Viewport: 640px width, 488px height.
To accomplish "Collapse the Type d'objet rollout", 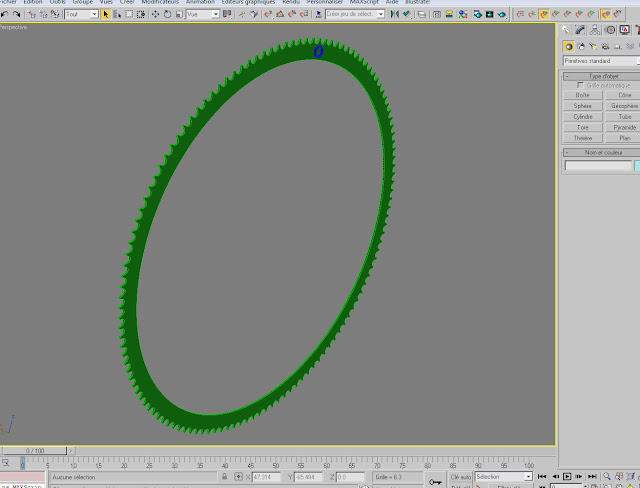I will pyautogui.click(x=603, y=76).
